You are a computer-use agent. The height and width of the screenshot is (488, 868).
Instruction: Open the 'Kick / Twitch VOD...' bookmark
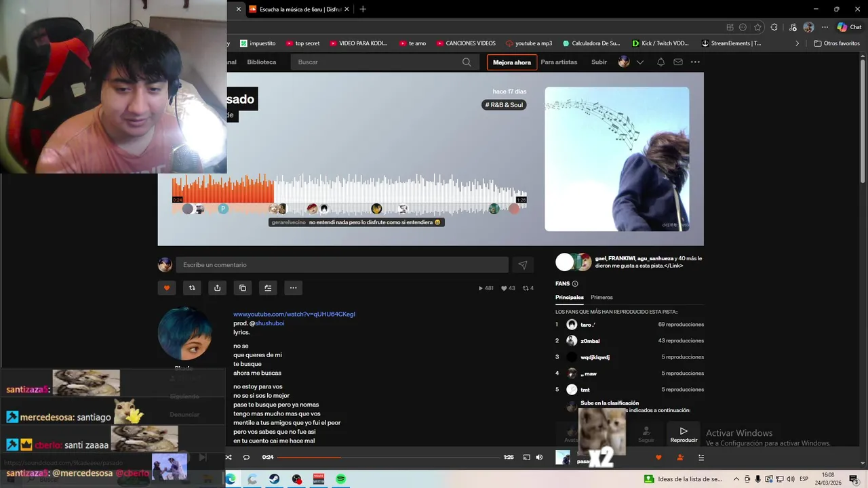point(660,43)
